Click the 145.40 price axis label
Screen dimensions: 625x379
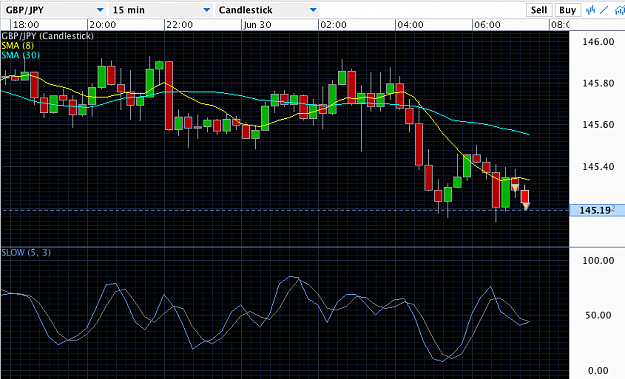click(598, 167)
